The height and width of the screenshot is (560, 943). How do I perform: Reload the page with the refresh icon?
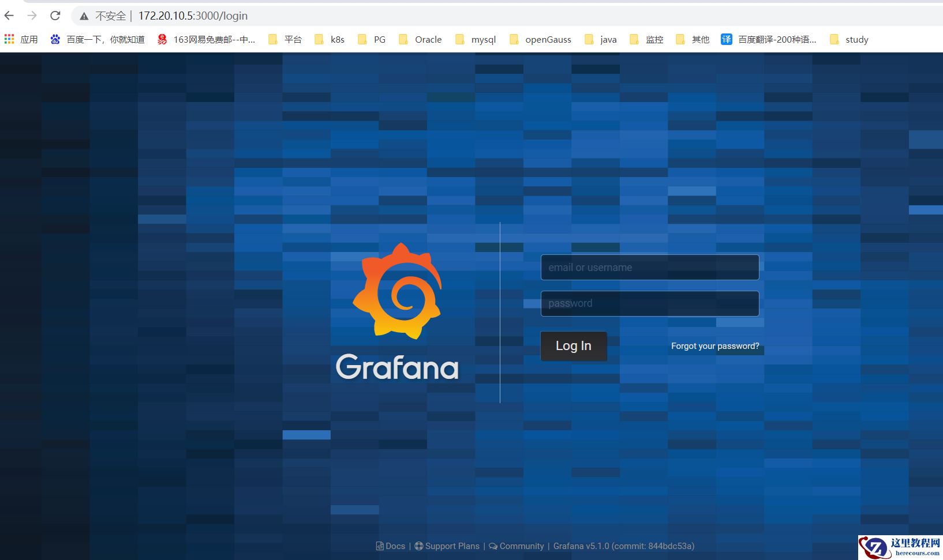tap(55, 16)
